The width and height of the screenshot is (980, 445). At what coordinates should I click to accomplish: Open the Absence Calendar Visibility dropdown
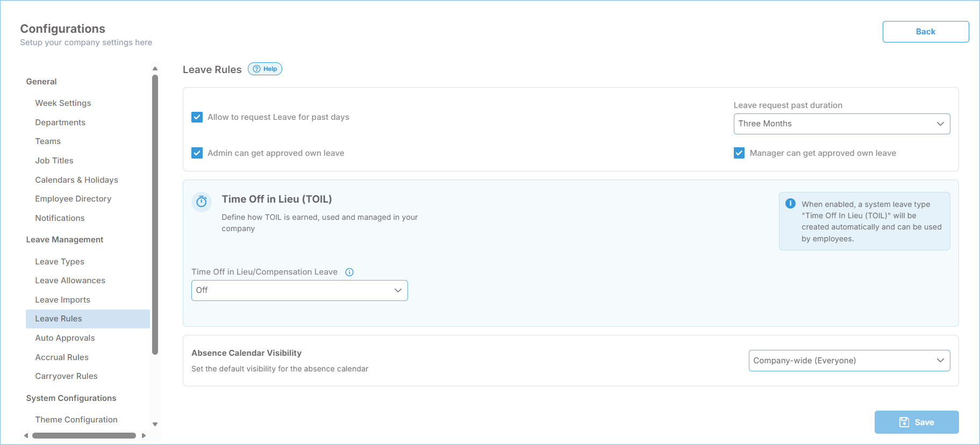point(849,361)
